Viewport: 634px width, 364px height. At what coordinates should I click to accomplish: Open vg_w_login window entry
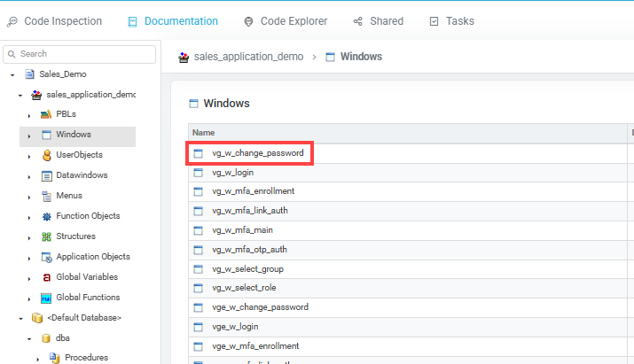(x=232, y=173)
